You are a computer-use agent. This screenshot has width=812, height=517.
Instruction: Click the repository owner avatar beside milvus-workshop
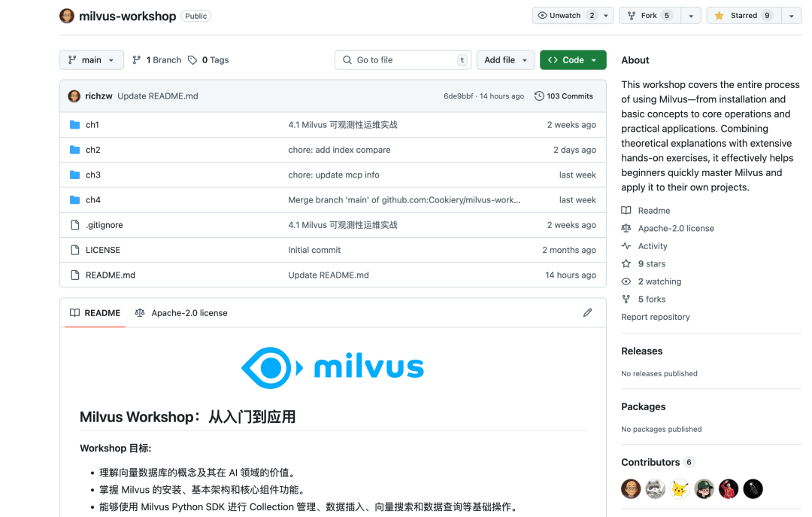pos(67,16)
